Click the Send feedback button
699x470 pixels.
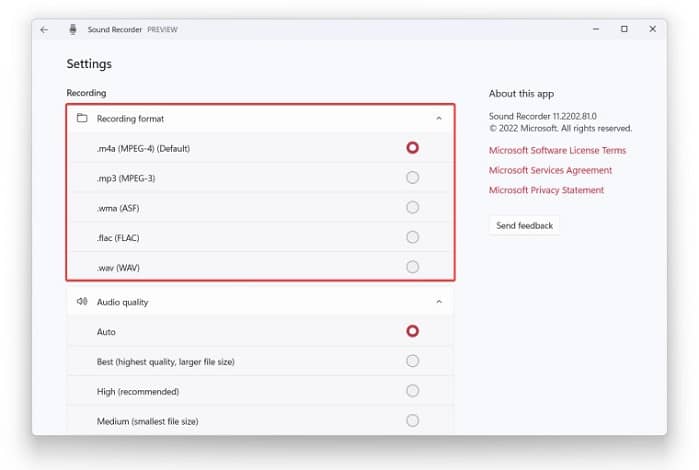(x=524, y=226)
